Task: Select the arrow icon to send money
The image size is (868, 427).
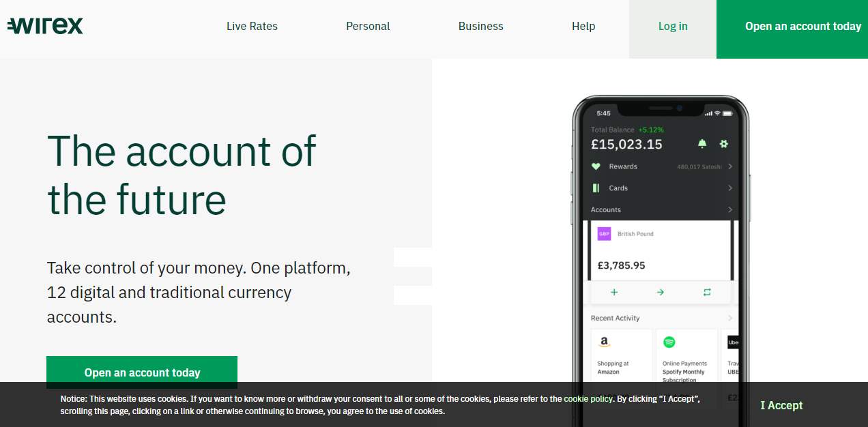Action: click(x=660, y=292)
